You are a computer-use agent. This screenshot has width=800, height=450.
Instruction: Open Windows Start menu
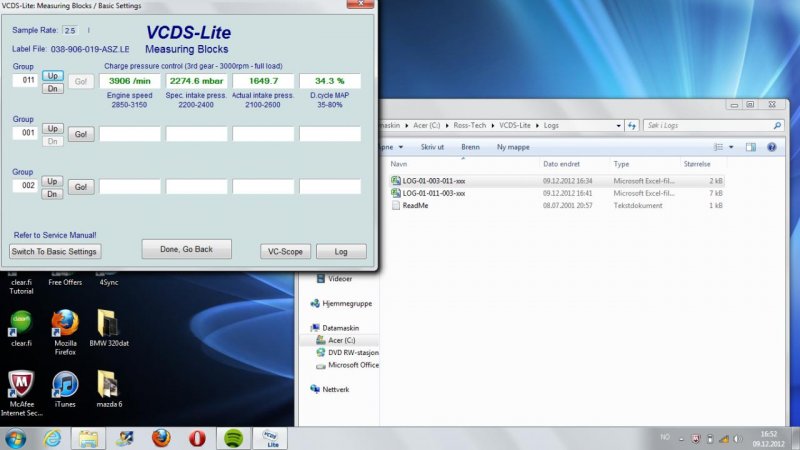tap(15, 439)
